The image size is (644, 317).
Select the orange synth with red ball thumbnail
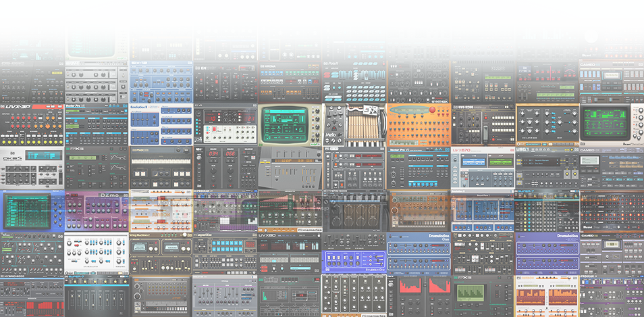click(x=419, y=125)
